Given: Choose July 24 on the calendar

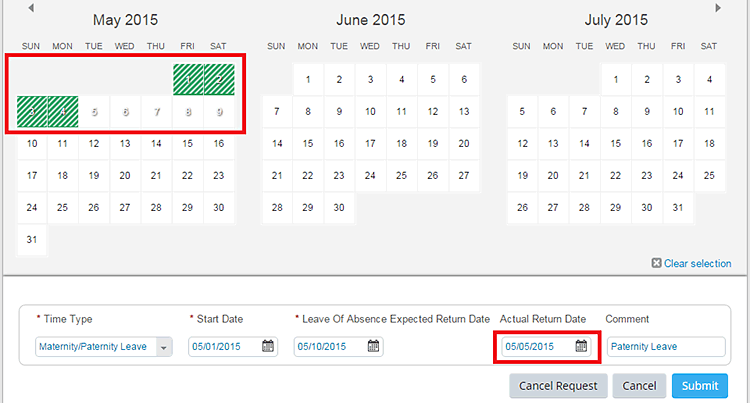Looking at the screenshot, I should click(677, 176).
